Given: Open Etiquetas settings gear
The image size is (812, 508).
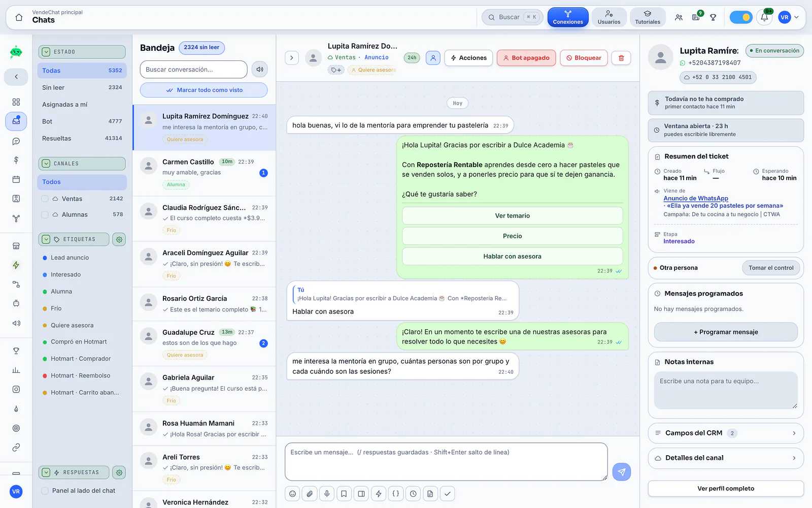Looking at the screenshot, I should tap(119, 239).
